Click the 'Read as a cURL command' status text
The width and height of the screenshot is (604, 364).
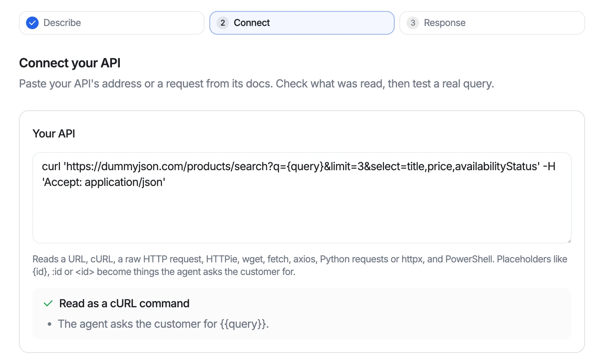click(124, 303)
